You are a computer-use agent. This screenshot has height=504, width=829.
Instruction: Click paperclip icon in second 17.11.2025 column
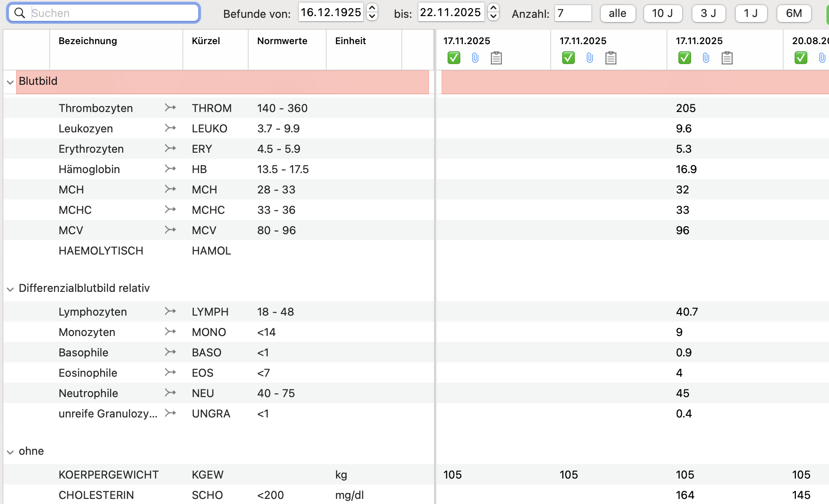tap(590, 58)
